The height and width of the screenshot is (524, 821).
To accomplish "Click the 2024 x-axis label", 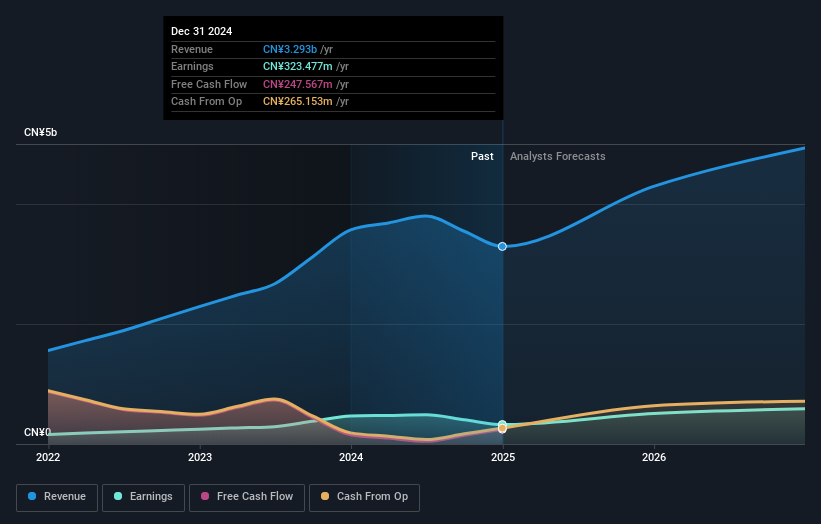I will coord(351,457).
